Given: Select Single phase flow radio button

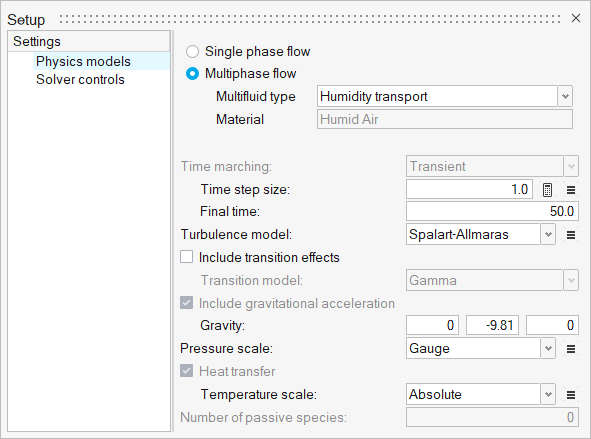Looking at the screenshot, I should [x=192, y=52].
